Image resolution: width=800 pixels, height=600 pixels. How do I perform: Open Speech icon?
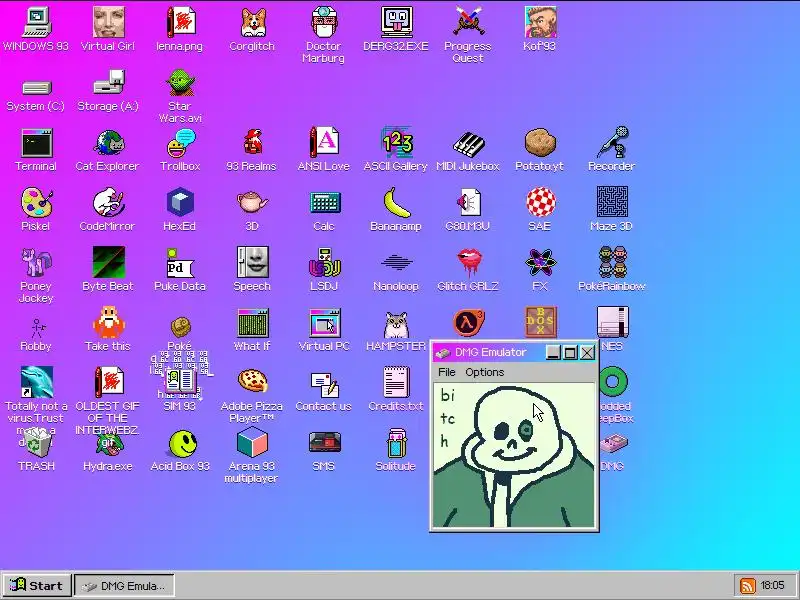coord(252,262)
